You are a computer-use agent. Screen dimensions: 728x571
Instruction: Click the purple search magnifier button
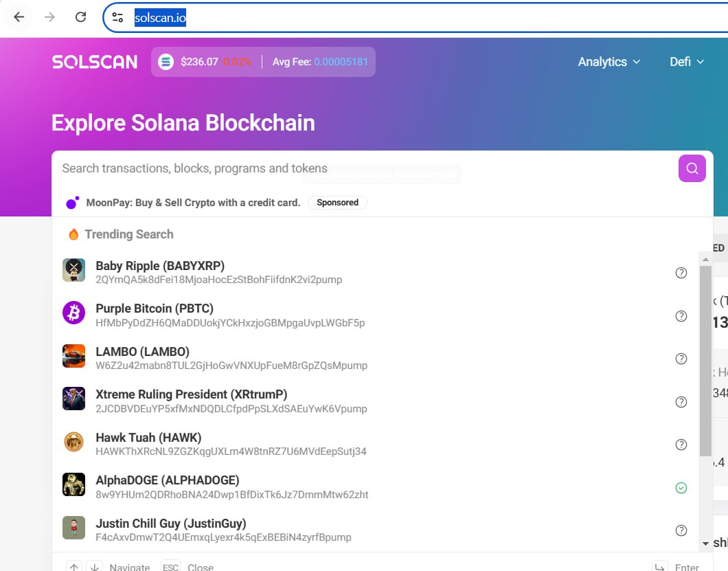pos(692,168)
